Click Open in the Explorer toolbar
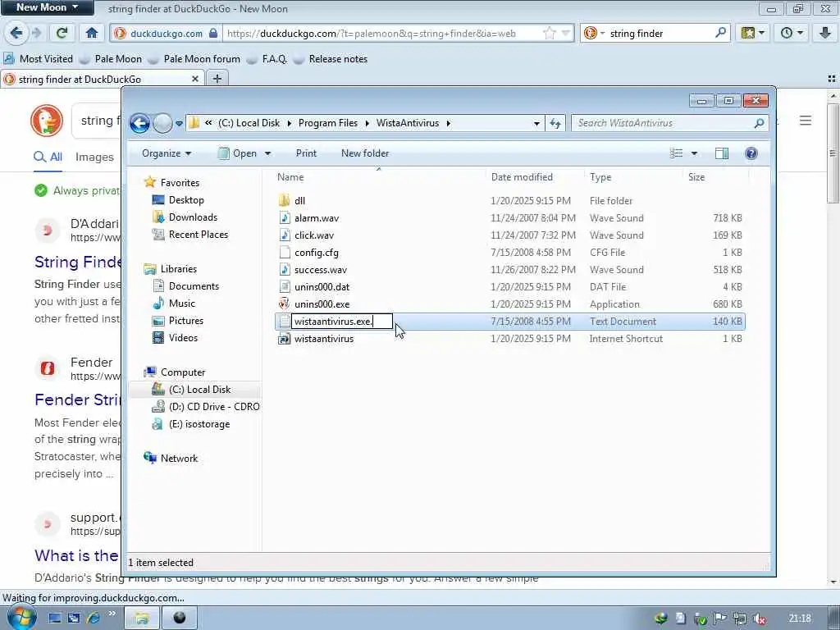This screenshot has height=630, width=840. (239, 153)
